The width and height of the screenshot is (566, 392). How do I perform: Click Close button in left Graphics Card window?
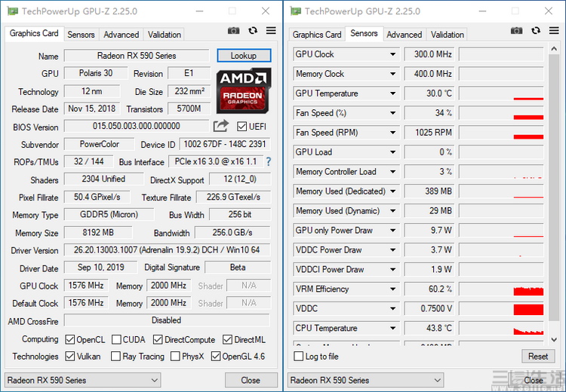pos(251,380)
